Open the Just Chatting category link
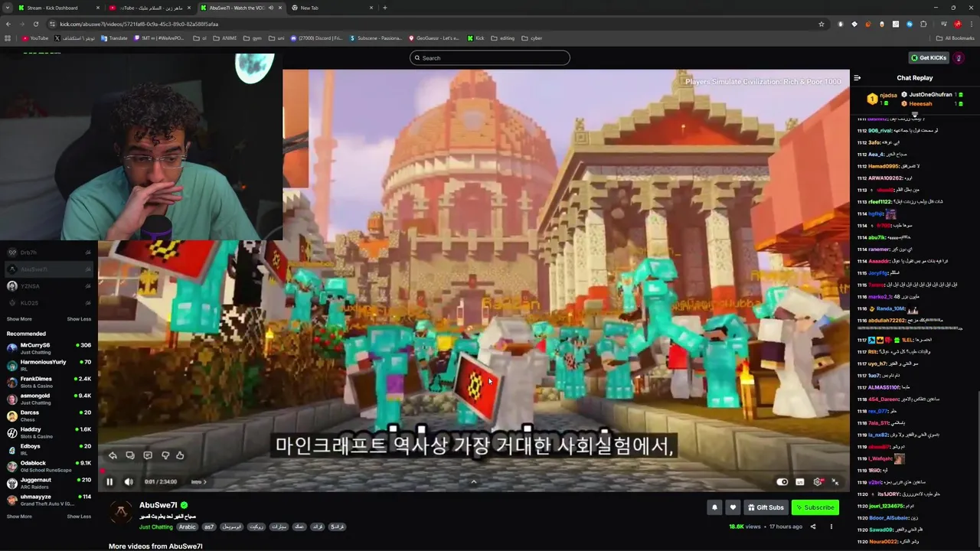The image size is (980, 551). coord(156,527)
